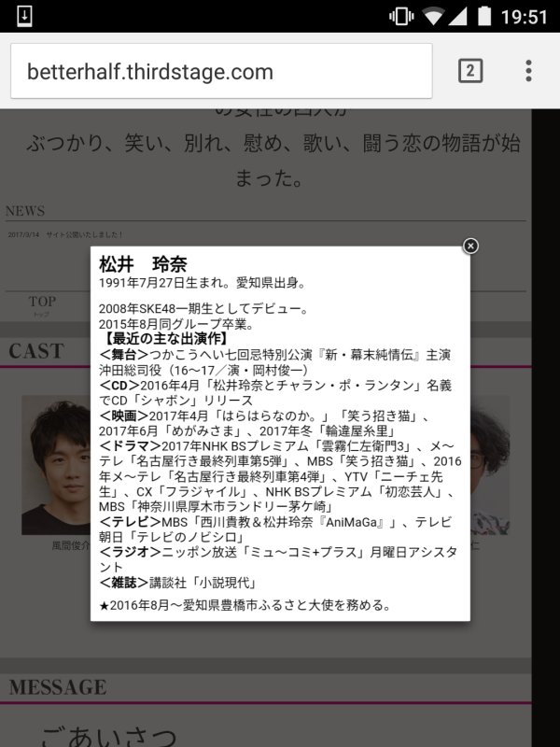This screenshot has width=560, height=747.
Task: Tap the Wi-Fi status icon
Action: tap(433, 17)
